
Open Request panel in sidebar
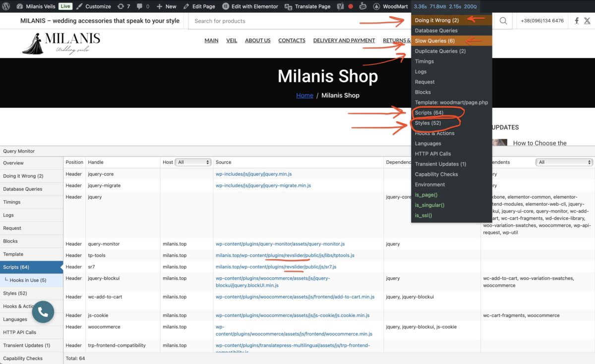point(32,228)
